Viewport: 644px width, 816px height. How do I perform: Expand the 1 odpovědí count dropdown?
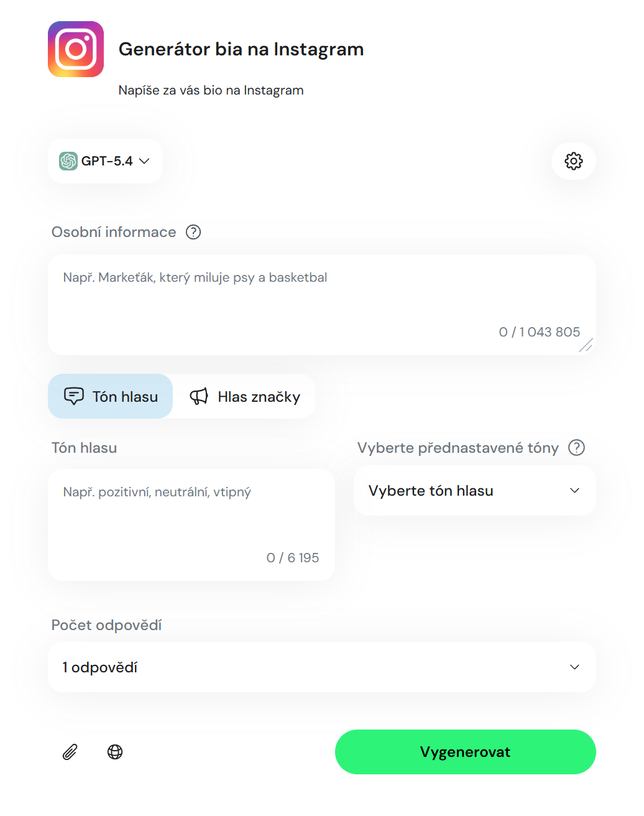tap(322, 667)
